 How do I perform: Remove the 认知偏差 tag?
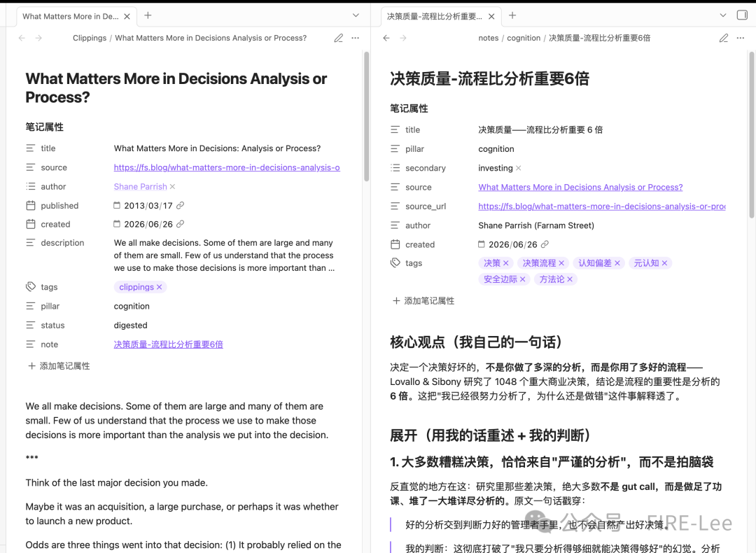617,262
